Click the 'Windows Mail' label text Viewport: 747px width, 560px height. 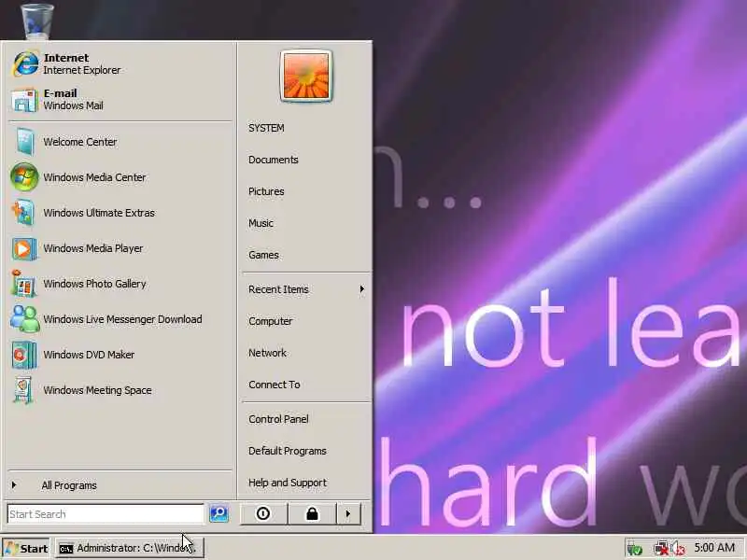click(73, 105)
